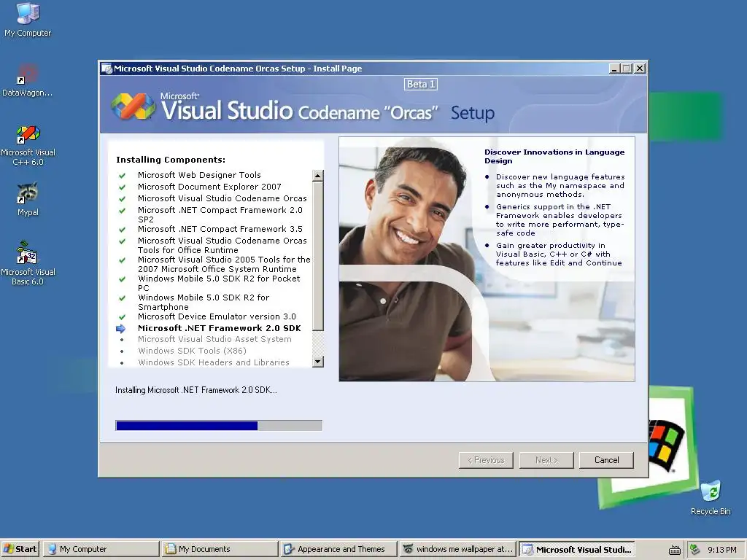Switch to Appearance and Themes taskbar window
The height and width of the screenshot is (560, 747).
(338, 549)
